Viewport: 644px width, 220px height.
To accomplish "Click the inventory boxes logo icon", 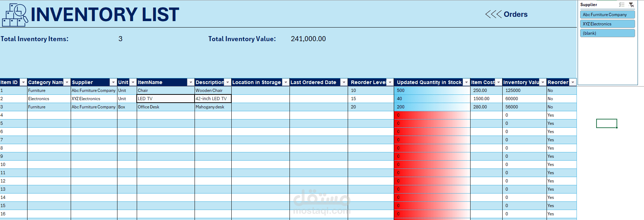I will coord(15,15).
